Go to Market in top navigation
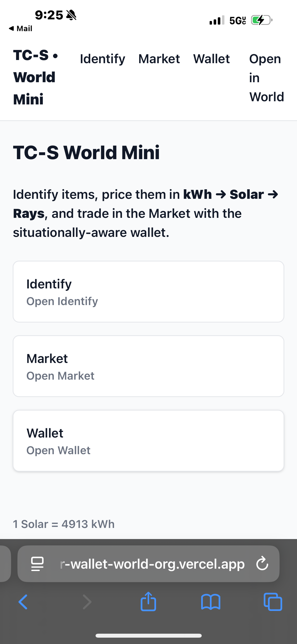This screenshot has width=297, height=644. (159, 59)
